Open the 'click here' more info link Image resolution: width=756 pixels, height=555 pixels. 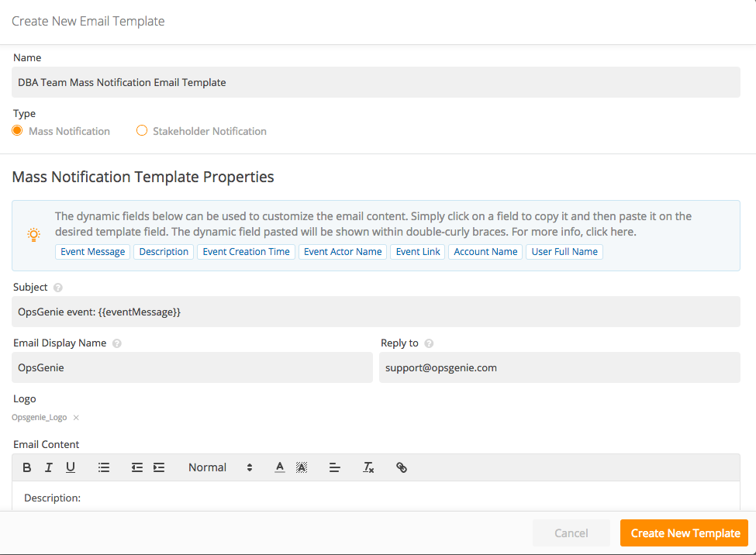point(610,232)
